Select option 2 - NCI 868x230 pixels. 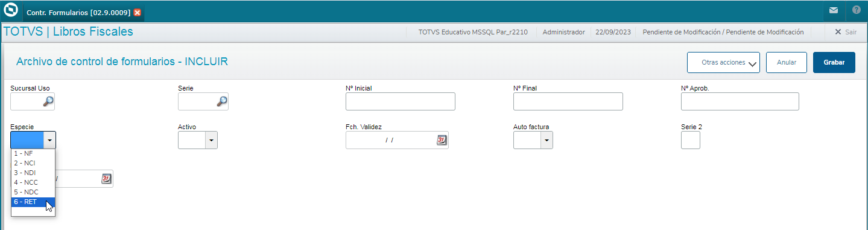click(33, 163)
